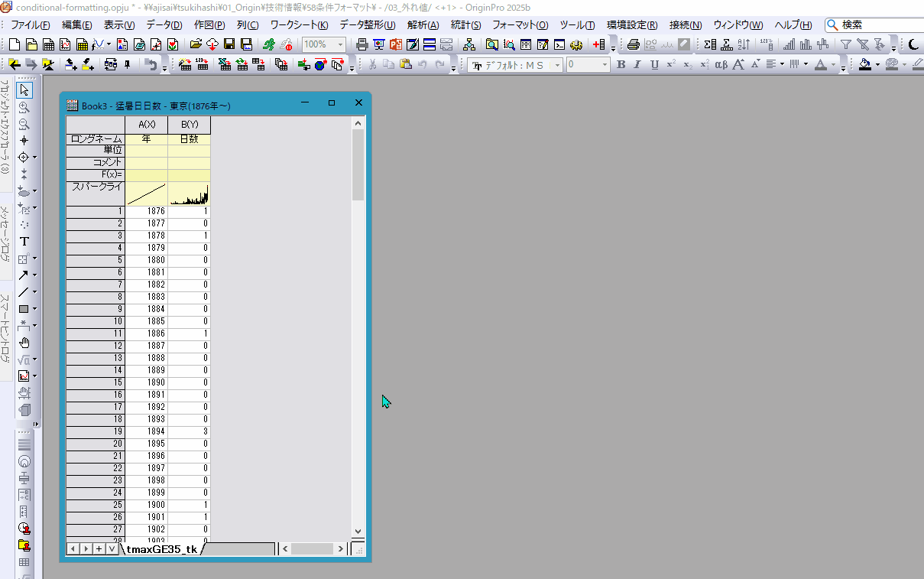924x579 pixels.
Task: Expand the font color dropdown arrow
Action: click(834, 65)
